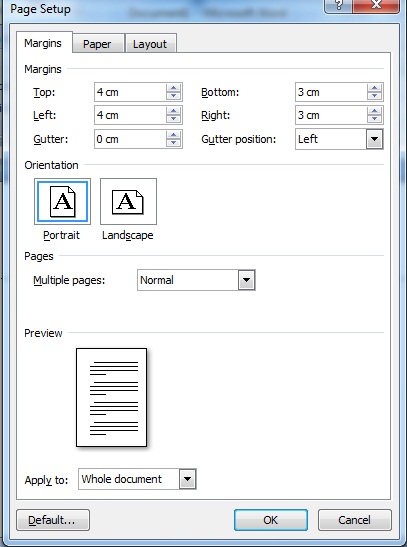
Task: Increase the Gutter value
Action: pyautogui.click(x=173, y=135)
